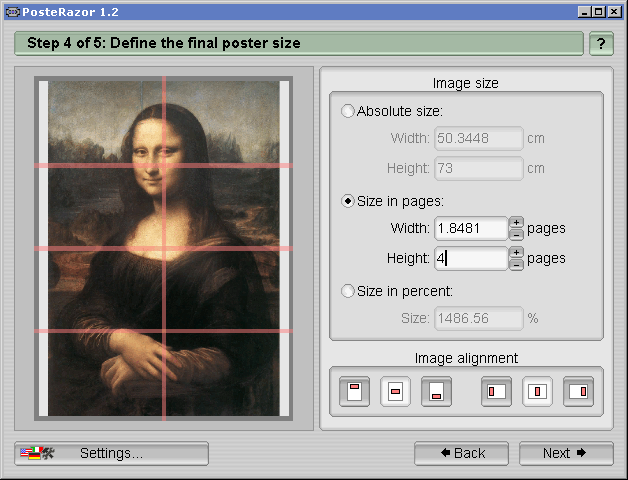Increase pages Width with plus stepper
This screenshot has width=628, height=480.
pyautogui.click(x=516, y=222)
